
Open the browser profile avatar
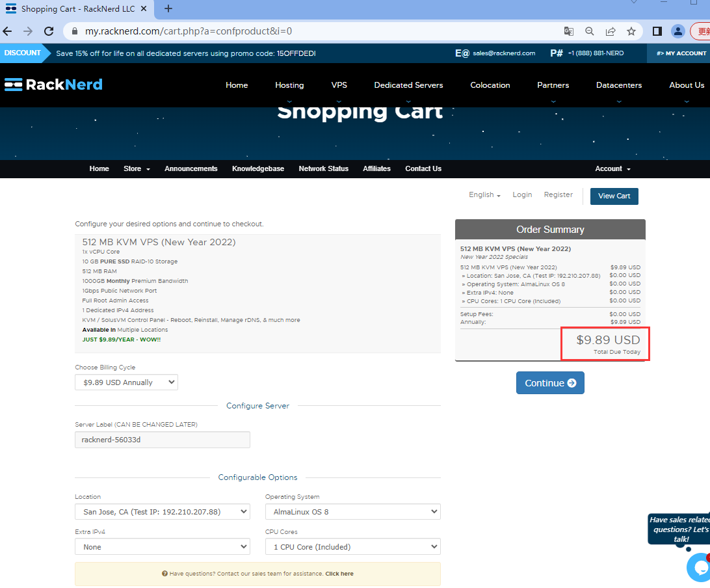click(x=678, y=31)
